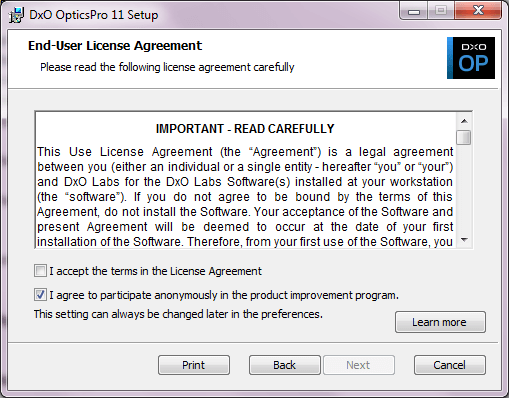Screen dimensions: 509x398
Task: Click the Learn more button
Action: [440, 322]
